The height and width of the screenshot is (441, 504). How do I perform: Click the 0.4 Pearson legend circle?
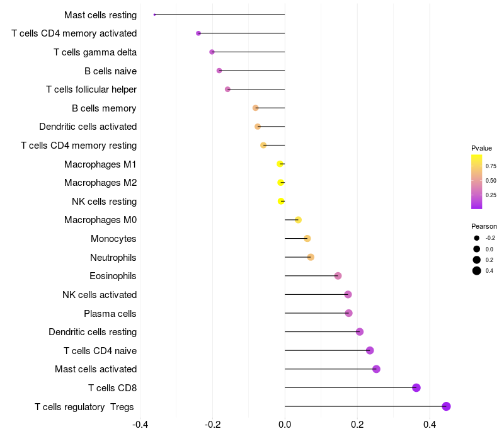tap(477, 271)
